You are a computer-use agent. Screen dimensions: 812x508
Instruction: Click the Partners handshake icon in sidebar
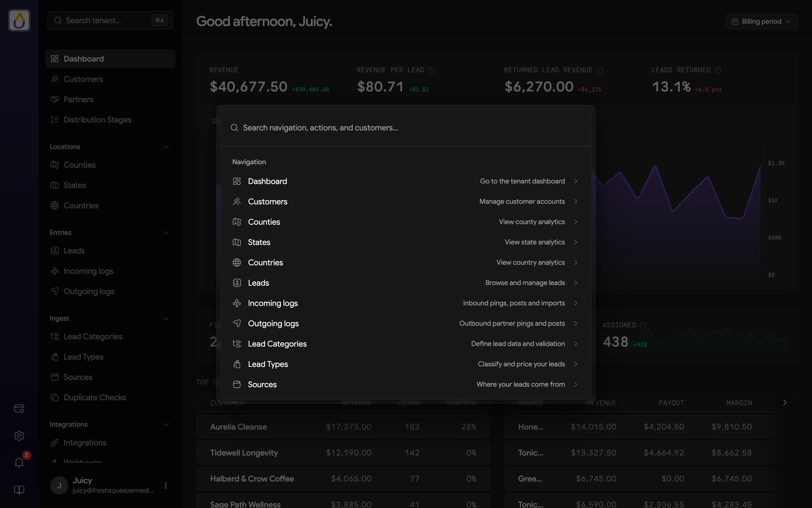click(55, 99)
